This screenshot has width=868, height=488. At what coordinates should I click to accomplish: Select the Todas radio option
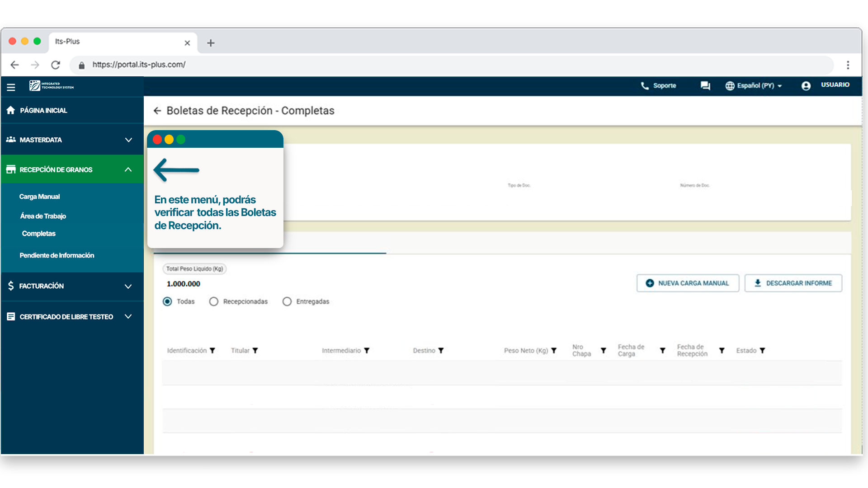(x=168, y=301)
